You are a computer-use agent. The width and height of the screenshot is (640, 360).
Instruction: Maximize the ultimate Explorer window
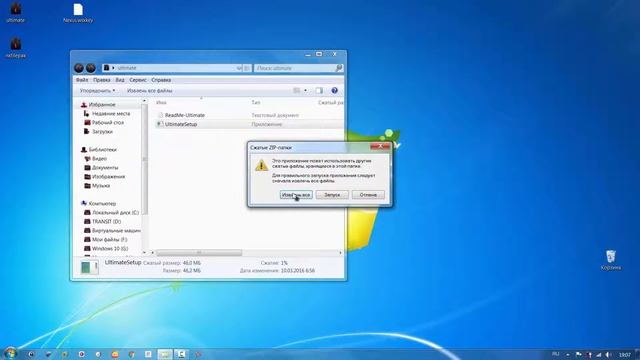(319, 54)
